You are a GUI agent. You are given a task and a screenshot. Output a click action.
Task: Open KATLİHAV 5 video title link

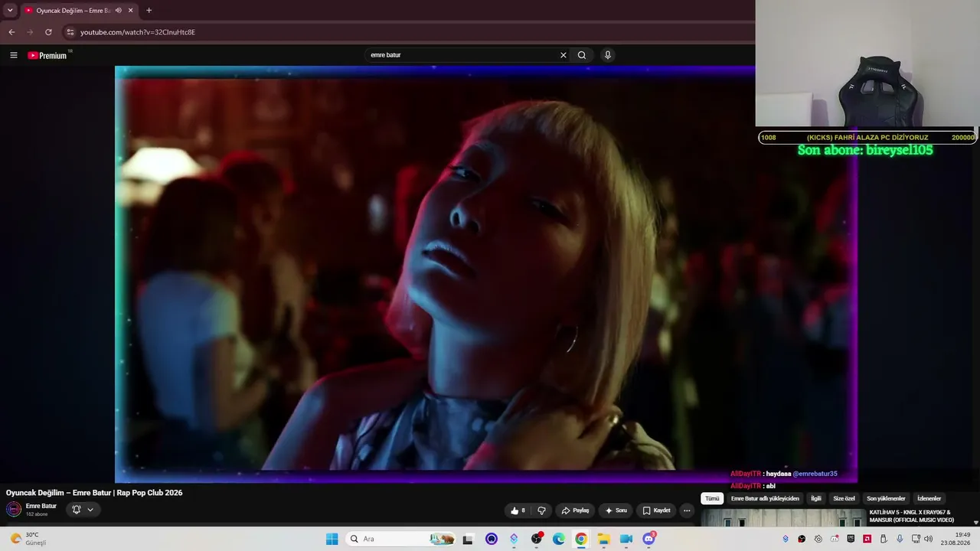click(x=912, y=516)
